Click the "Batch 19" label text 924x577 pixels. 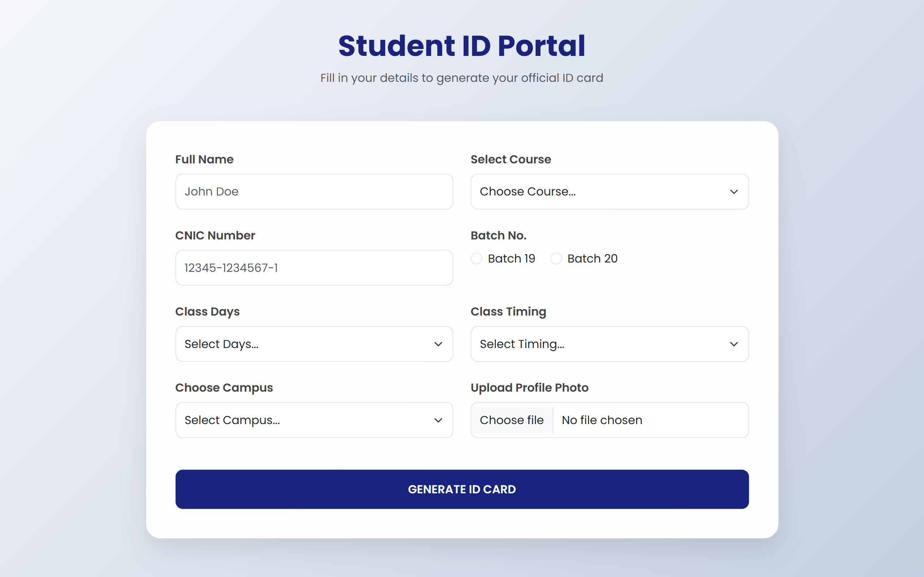tap(511, 259)
